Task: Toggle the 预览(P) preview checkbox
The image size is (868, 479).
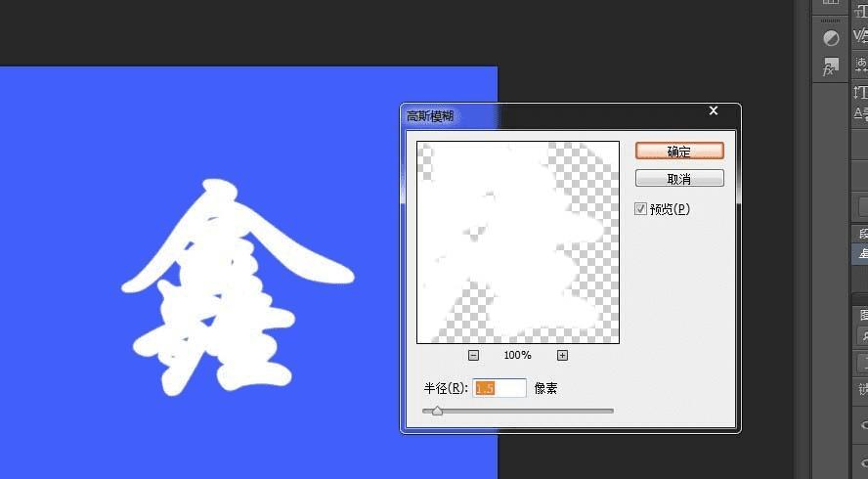Action: 640,209
